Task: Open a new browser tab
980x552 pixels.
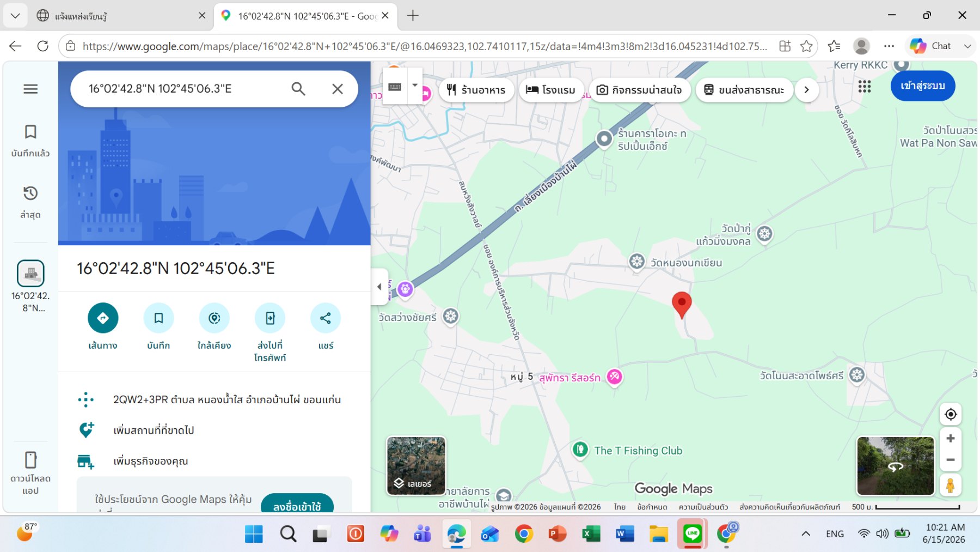Action: coord(413,16)
